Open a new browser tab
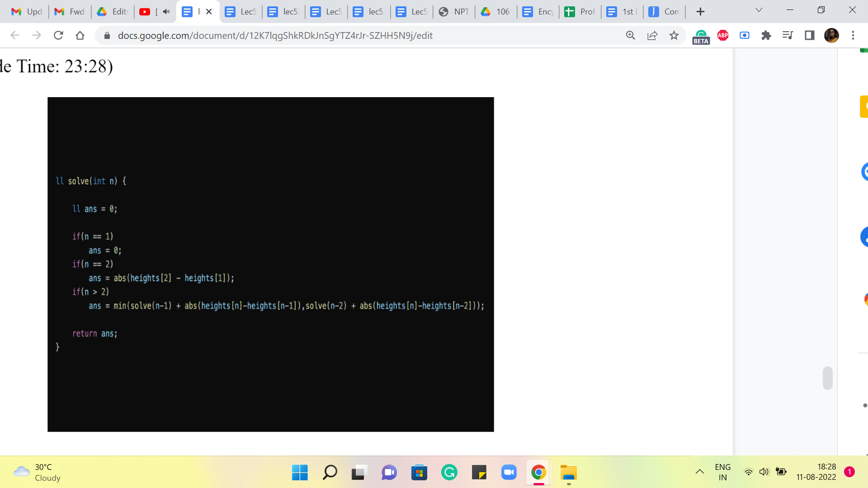The image size is (868, 488). (x=700, y=12)
